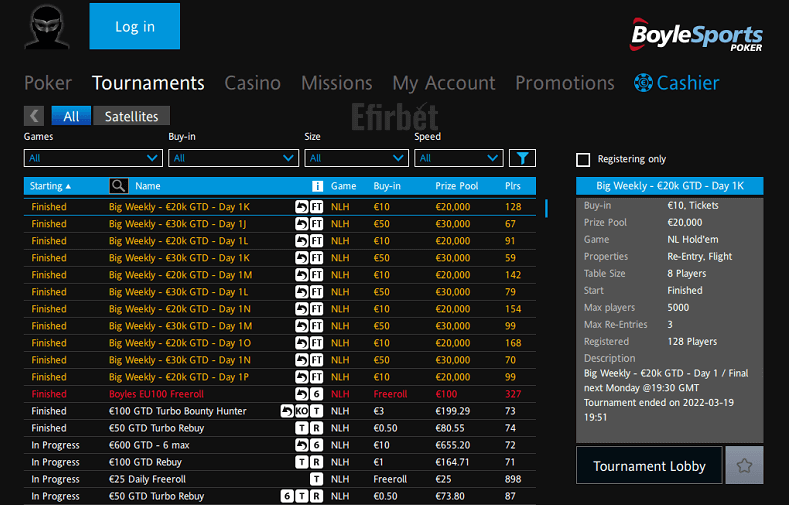The width and height of the screenshot is (789, 505).
Task: Click the T turbo icon on €25 Daily Freeroll row
Action: click(x=317, y=479)
